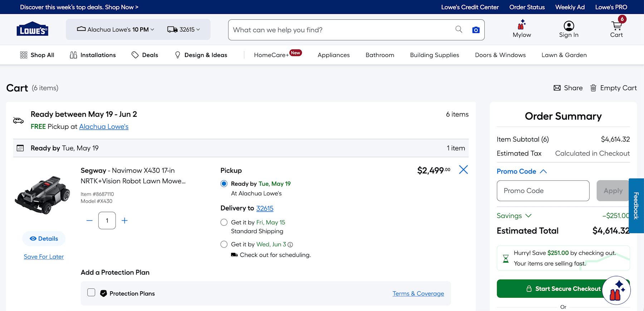Screen dimensions: 644x311
Task: Click the Sign In account icon
Action: [x=569, y=26]
